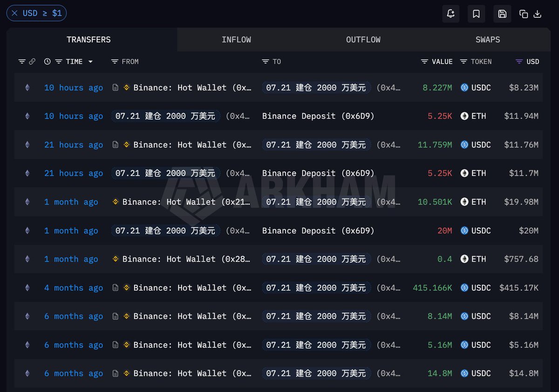This screenshot has width=559, height=392.
Task: Open the '1 month ago' link in the $19.98M row
Action: click(x=71, y=202)
